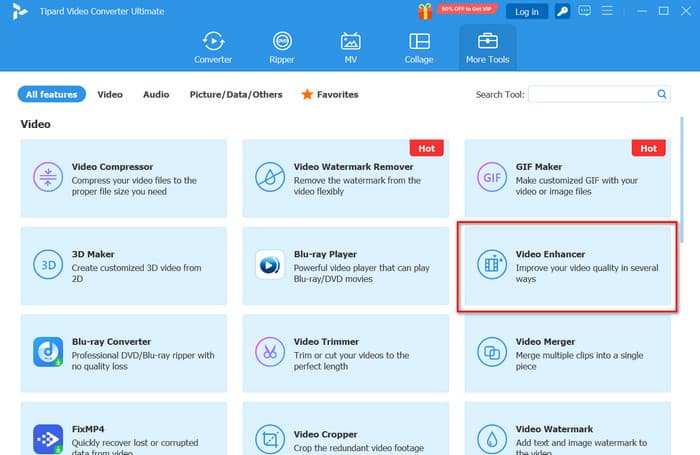The image size is (700, 455).
Task: Click 'Merge multiple clips' description text
Action: [x=579, y=361]
